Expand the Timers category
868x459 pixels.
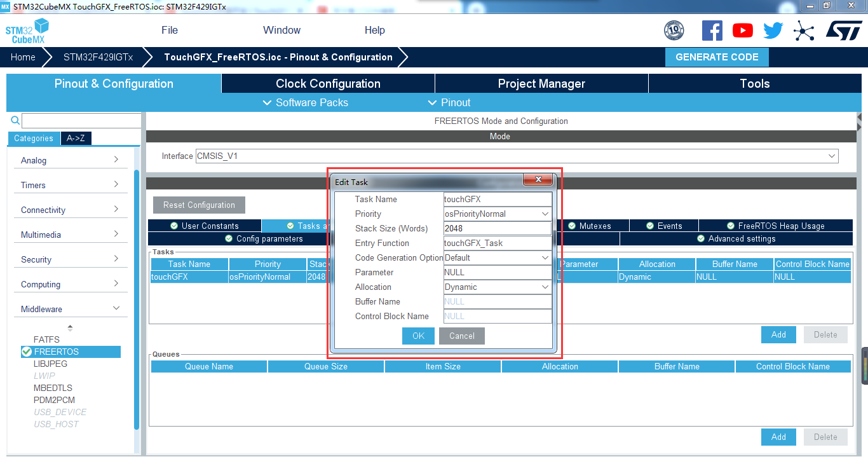pos(70,185)
